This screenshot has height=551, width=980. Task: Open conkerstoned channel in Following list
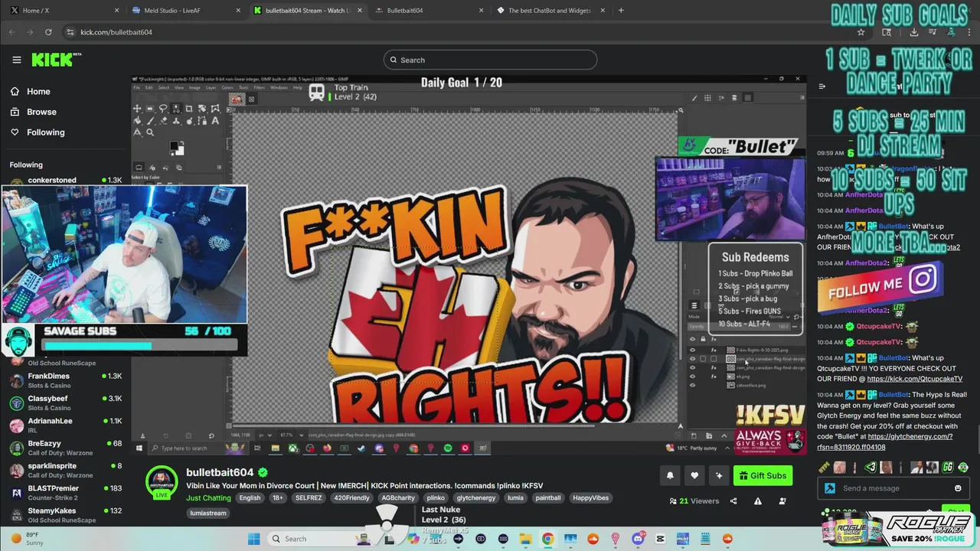[x=65, y=181]
